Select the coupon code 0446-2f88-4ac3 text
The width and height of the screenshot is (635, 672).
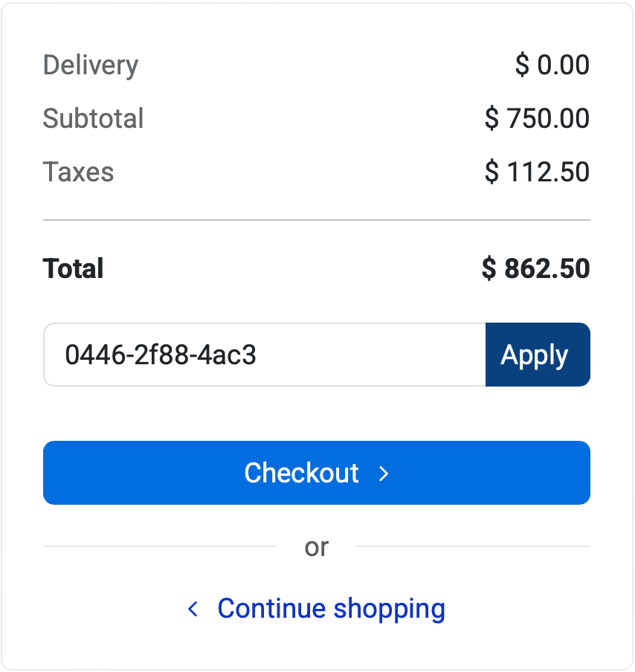(161, 355)
